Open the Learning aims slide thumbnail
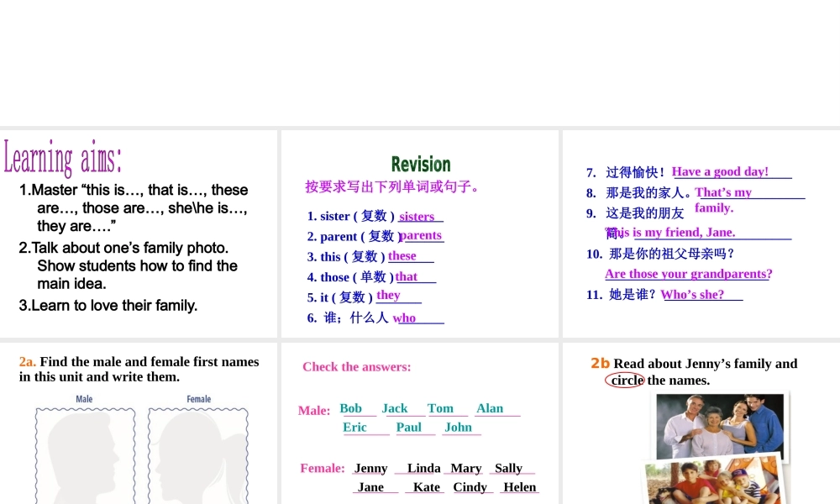 [x=139, y=234]
